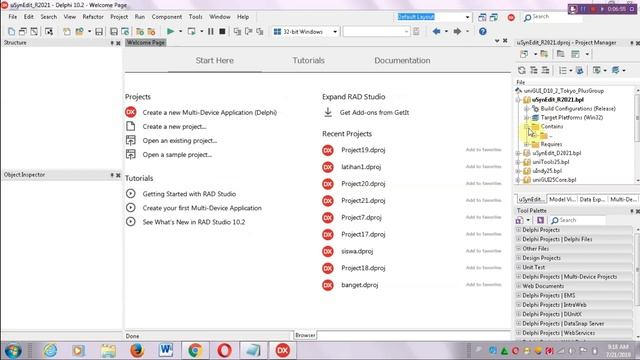This screenshot has width=640, height=360.
Task: Select the Start Here tab
Action: pos(214,60)
